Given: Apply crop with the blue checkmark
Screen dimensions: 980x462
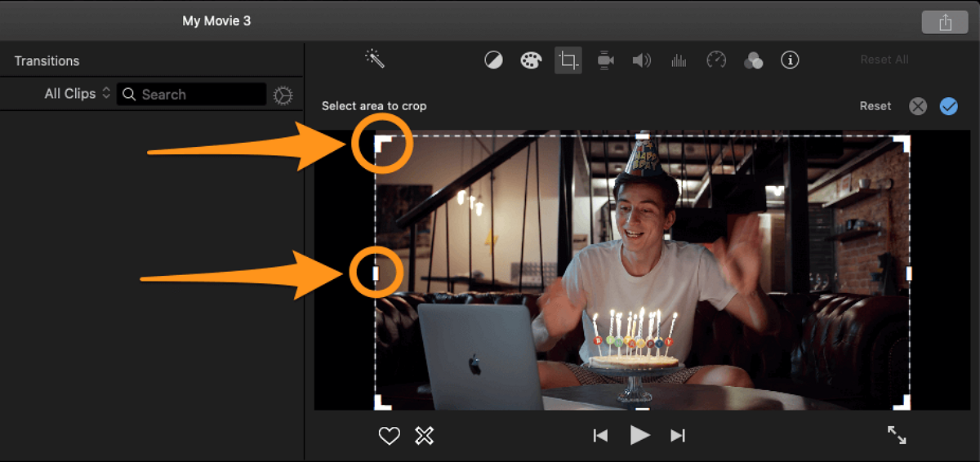Looking at the screenshot, I should (948, 106).
